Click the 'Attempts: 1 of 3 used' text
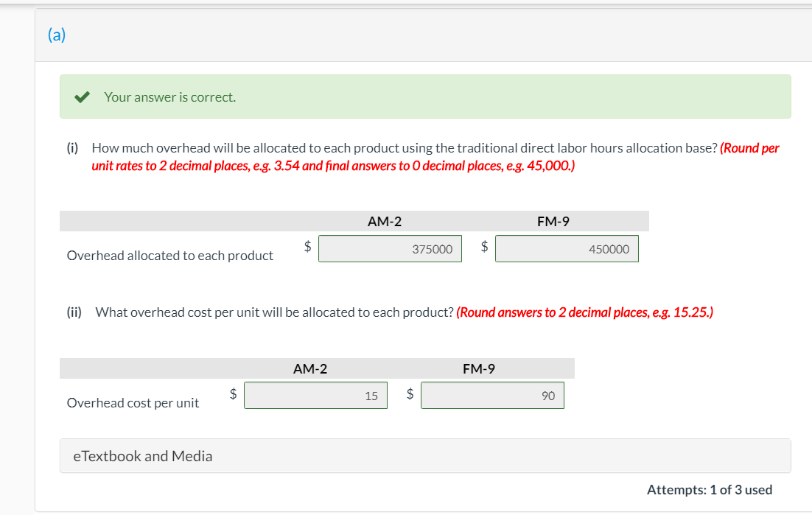 point(709,489)
